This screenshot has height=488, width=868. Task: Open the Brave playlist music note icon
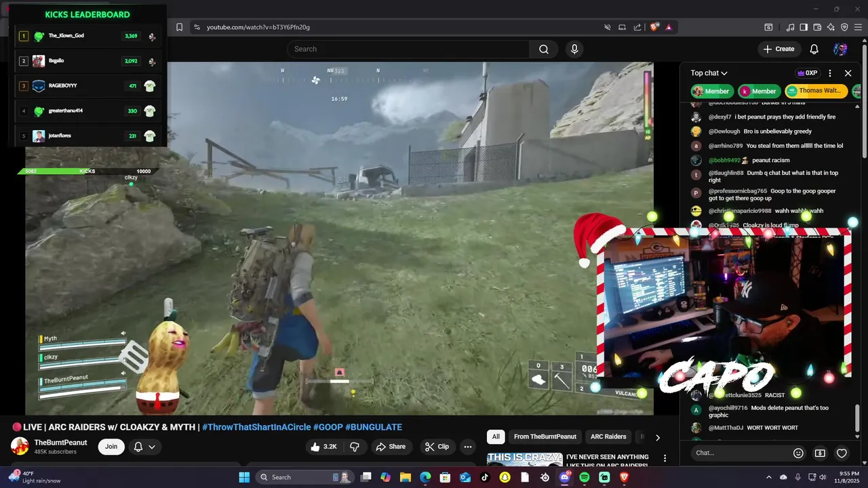click(x=790, y=27)
